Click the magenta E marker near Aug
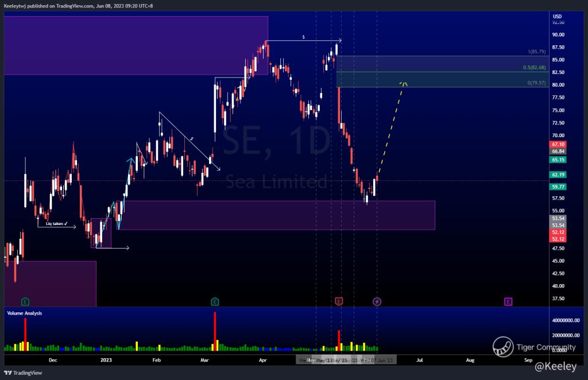 [x=508, y=301]
